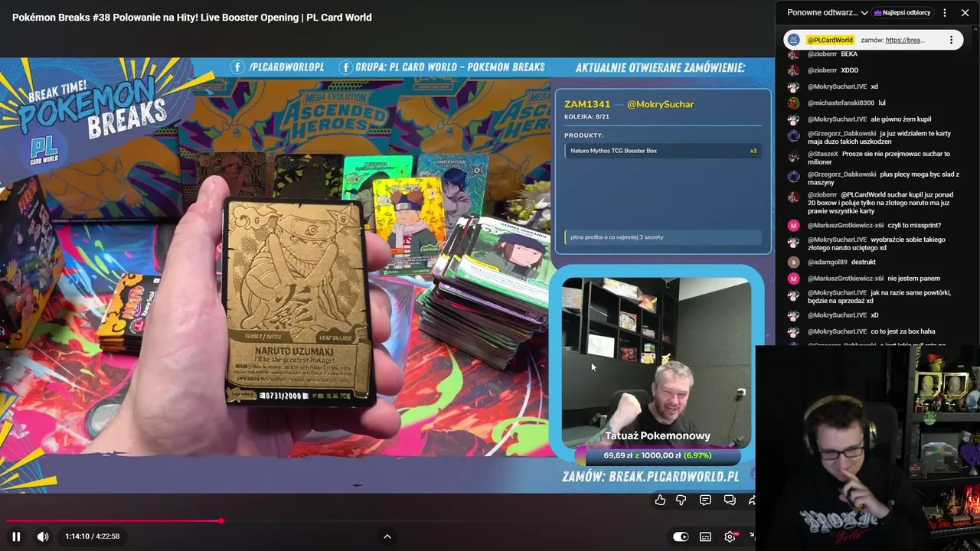Screen dimensions: 980x551
Task: Click avatar of @michastefanski8300
Action: click(x=794, y=103)
